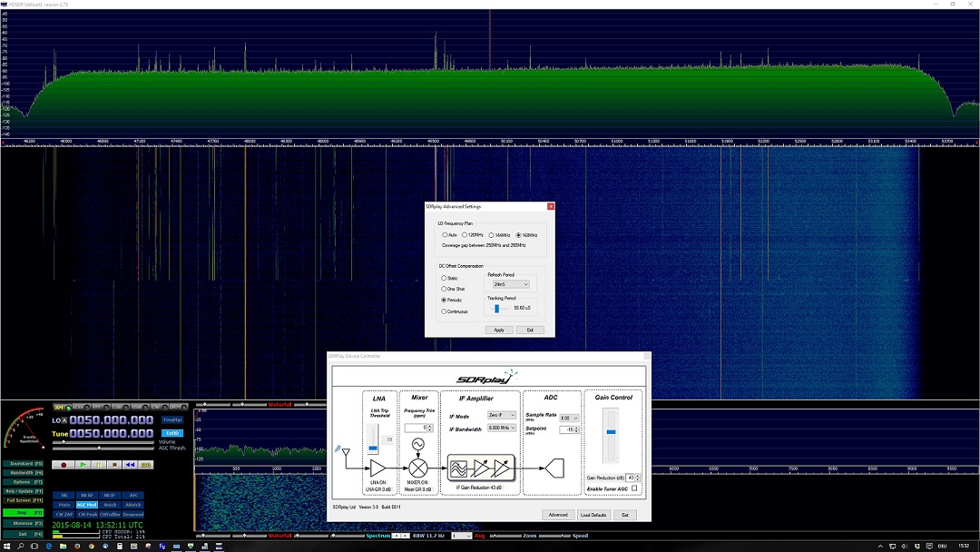Click Advanced button in Device Controller
Screen dimensions: 980x552
click(558, 515)
